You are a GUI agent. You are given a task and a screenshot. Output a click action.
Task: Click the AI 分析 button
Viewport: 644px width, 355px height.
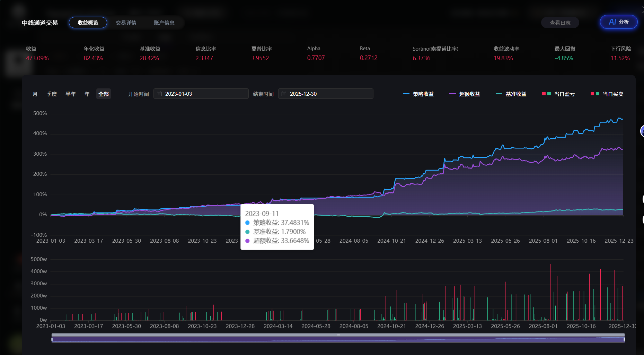click(x=619, y=22)
